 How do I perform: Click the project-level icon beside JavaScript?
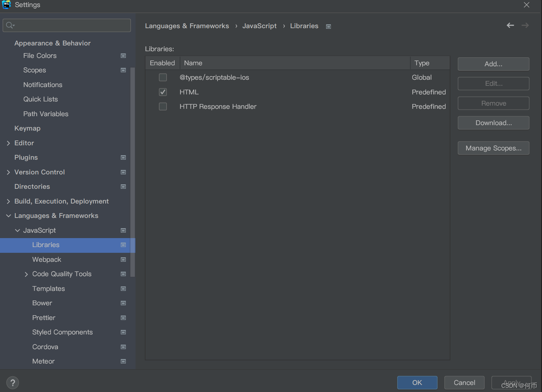click(x=123, y=230)
